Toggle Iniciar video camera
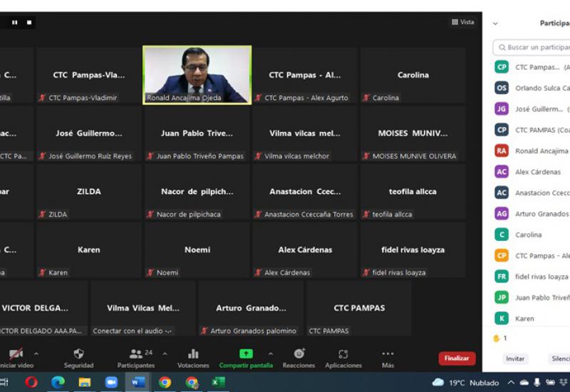Viewport: 570px width, 392px height. 15,354
